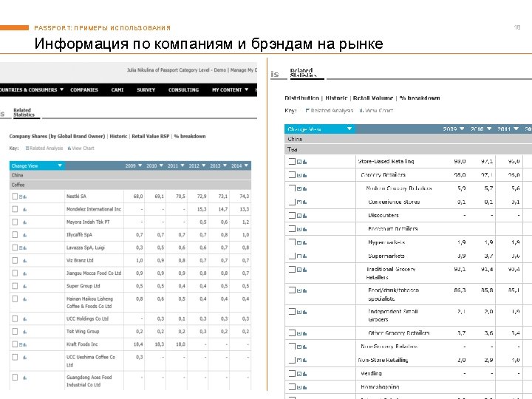This screenshot has height=399, width=532.
Task: Open the Consulting menu item
Action: coord(183,90)
